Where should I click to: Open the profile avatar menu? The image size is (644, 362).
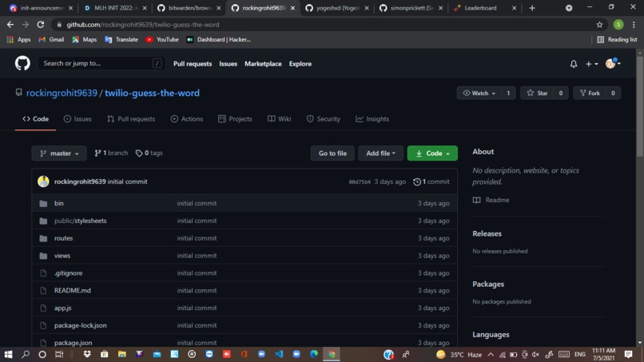point(613,63)
